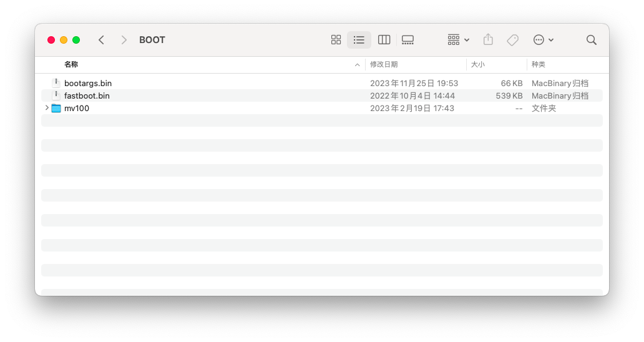Select the bootargs.bin file icon
Screen dimensions: 644x342
coord(56,83)
